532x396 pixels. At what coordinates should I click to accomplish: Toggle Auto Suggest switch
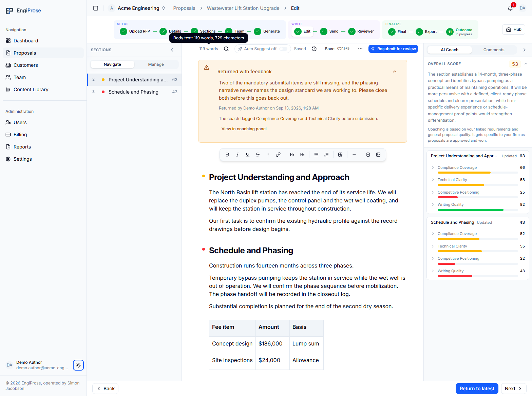[283, 49]
